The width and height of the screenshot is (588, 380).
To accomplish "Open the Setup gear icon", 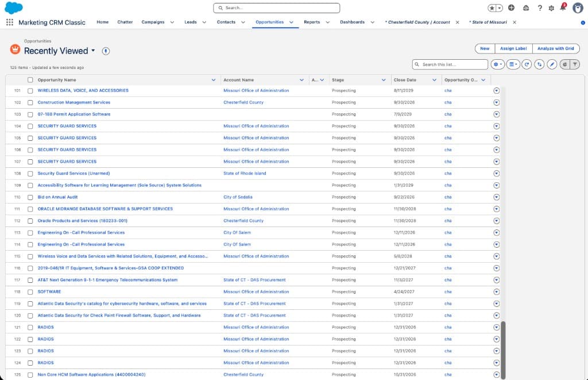I will [551, 8].
